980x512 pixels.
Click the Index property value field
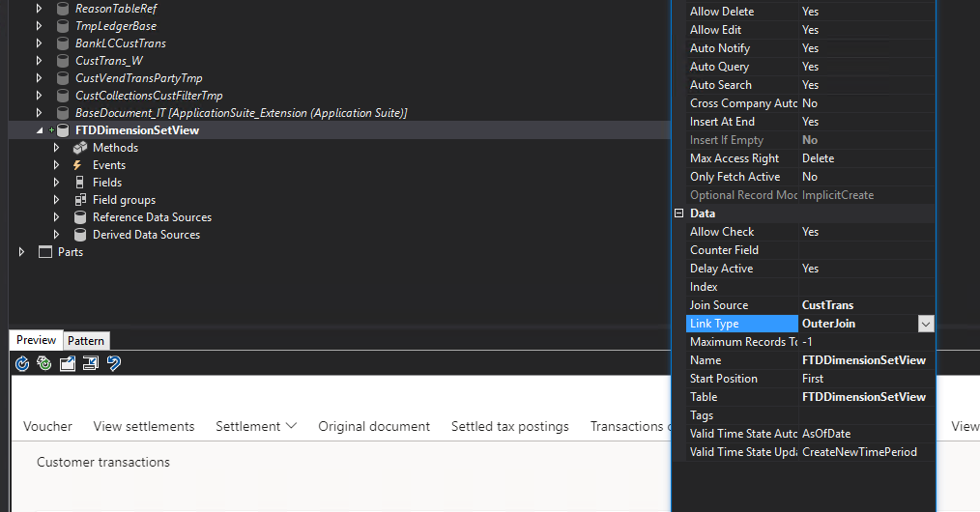coord(867,287)
